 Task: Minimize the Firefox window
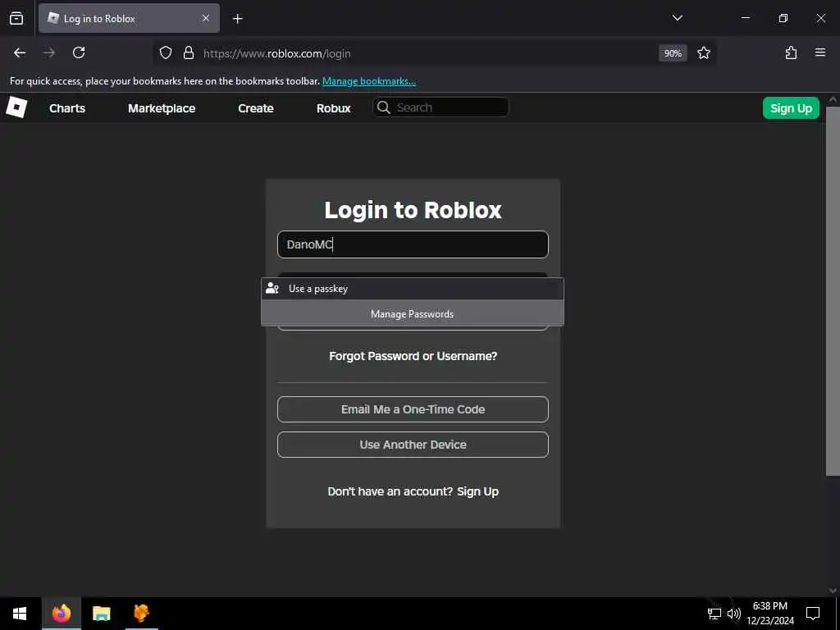click(x=746, y=18)
